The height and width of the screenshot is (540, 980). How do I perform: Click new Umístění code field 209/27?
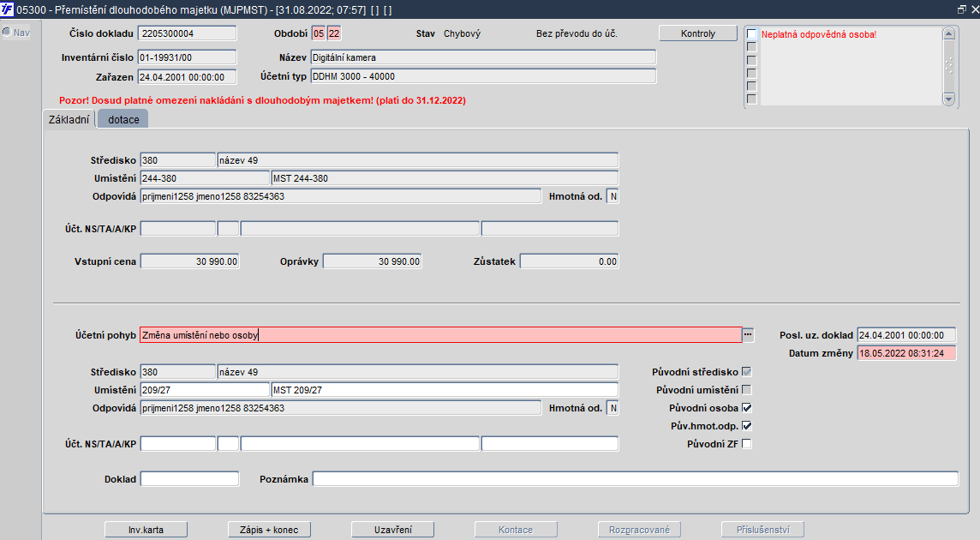coord(205,390)
